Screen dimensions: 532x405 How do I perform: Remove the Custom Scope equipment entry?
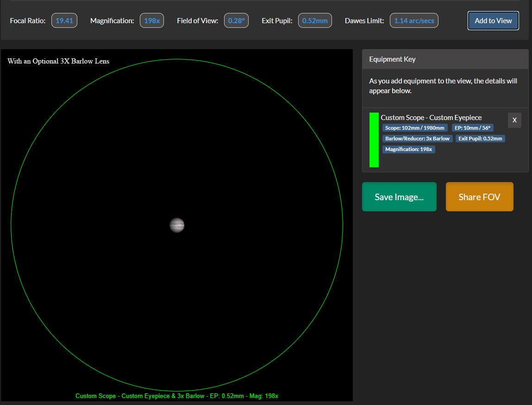(514, 120)
